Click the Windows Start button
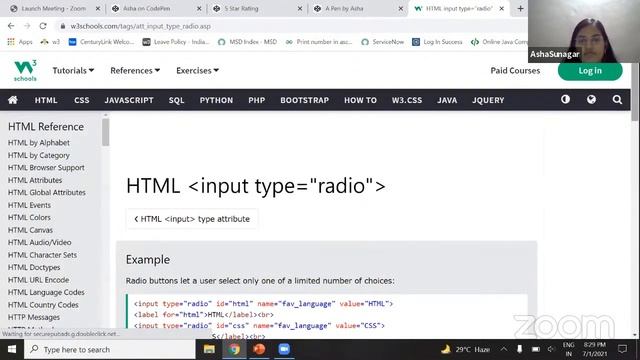Viewport: 640px width, 360px height. [12, 349]
